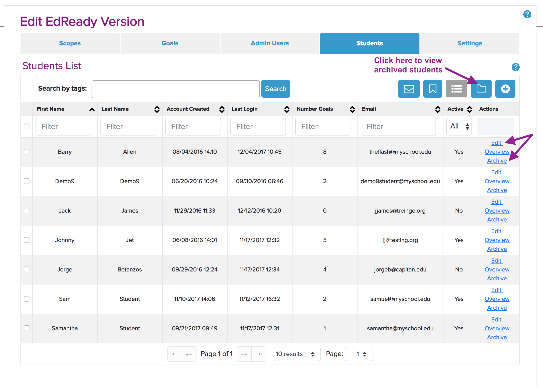543x392 pixels.
Task: Sort by Last Name column arrows
Action: (157, 109)
